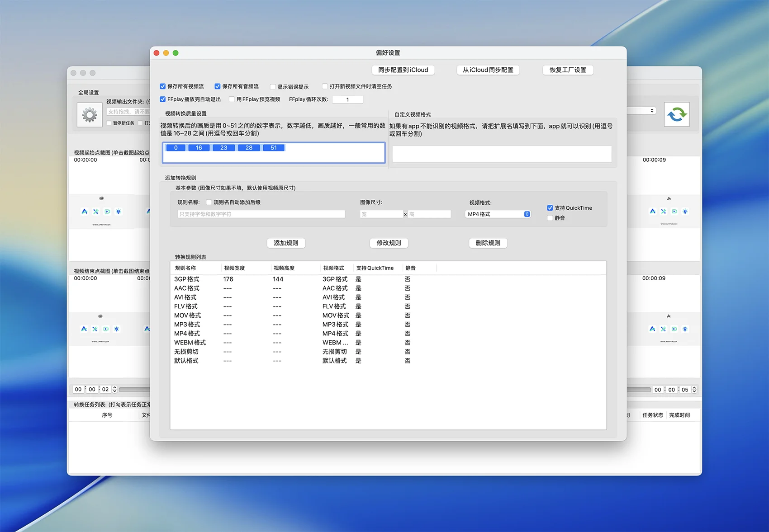Toggle 保存所有视频流 checkbox
The height and width of the screenshot is (532, 769).
163,86
